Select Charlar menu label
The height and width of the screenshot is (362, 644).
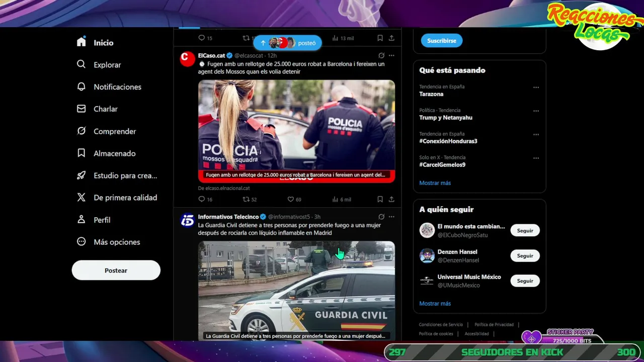coord(106,109)
